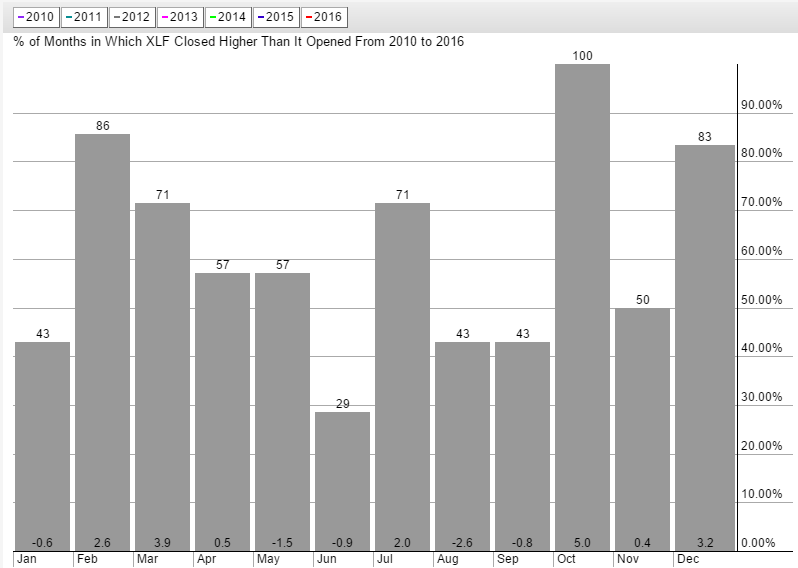The height and width of the screenshot is (568, 798).
Task: Click the Sep month axis label
Action: click(507, 559)
